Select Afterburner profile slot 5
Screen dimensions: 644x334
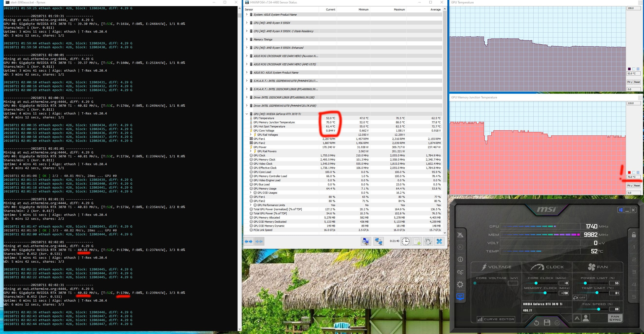tap(634, 297)
